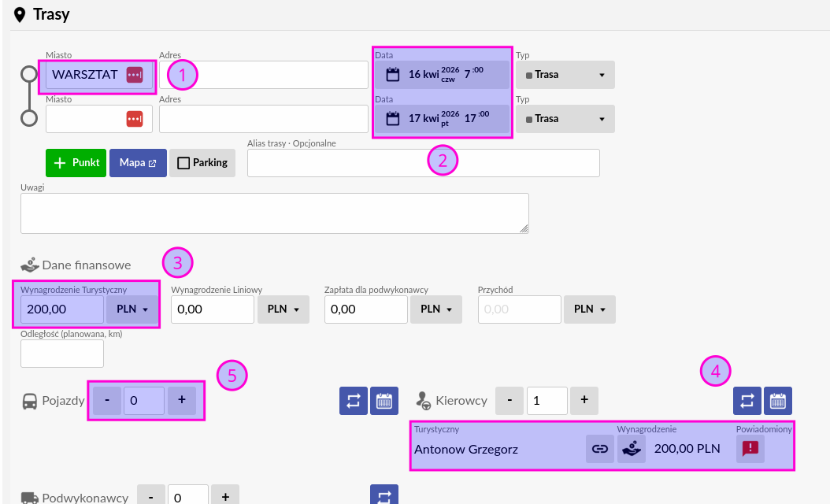The height and width of the screenshot is (504, 830).
Task: Click the red exclamation Powiadomiony icon
Action: (750, 449)
